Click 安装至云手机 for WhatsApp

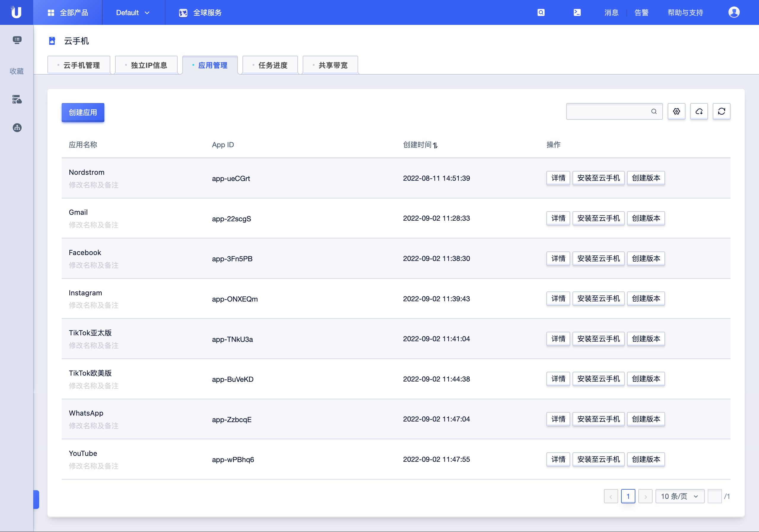point(598,419)
